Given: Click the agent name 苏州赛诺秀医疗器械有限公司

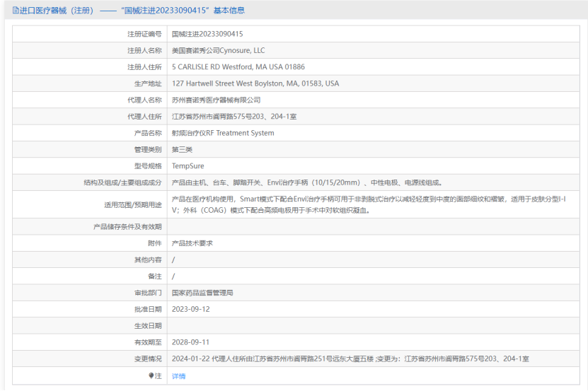Looking at the screenshot, I should 216,100.
